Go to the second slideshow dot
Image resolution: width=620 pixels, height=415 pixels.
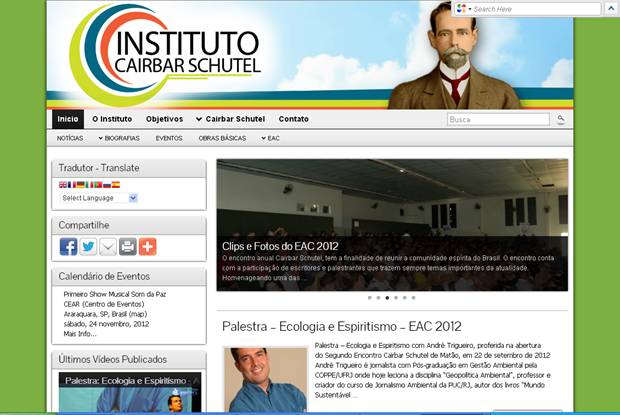click(x=378, y=298)
